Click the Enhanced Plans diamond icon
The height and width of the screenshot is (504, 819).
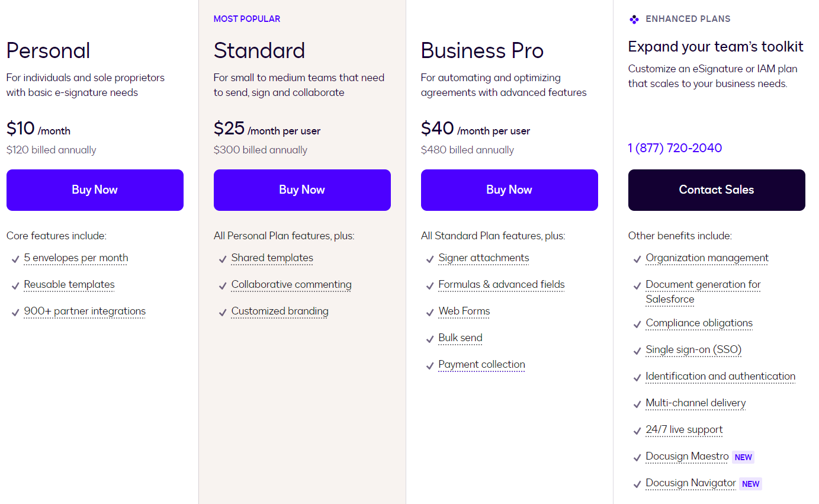tap(634, 18)
